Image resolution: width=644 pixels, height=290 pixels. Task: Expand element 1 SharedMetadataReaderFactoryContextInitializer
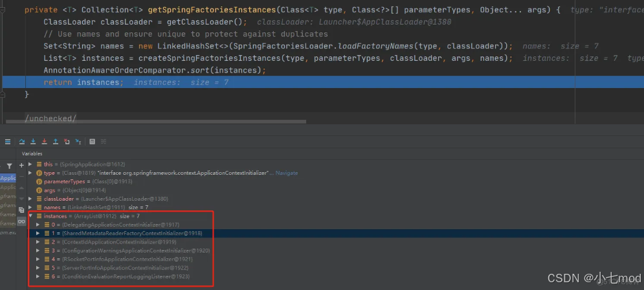tap(38, 233)
